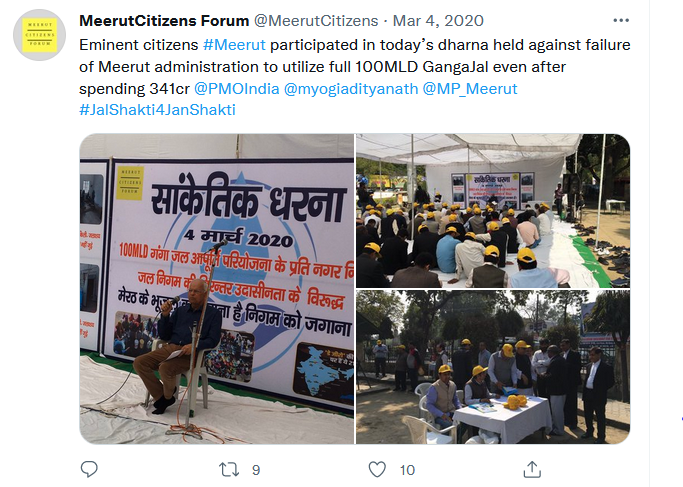Open the reply comment icon
Viewport: 683px width, 487px height.
89,469
